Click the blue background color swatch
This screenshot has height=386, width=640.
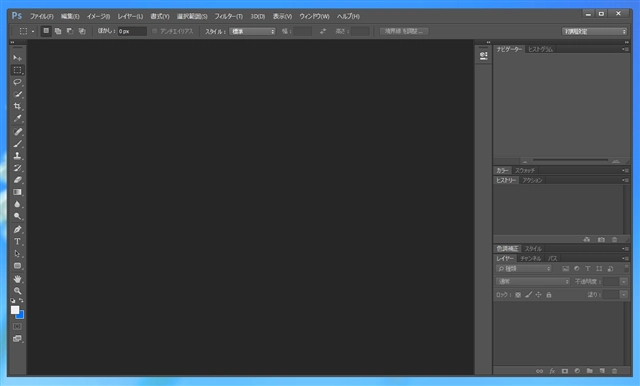pyautogui.click(x=21, y=316)
